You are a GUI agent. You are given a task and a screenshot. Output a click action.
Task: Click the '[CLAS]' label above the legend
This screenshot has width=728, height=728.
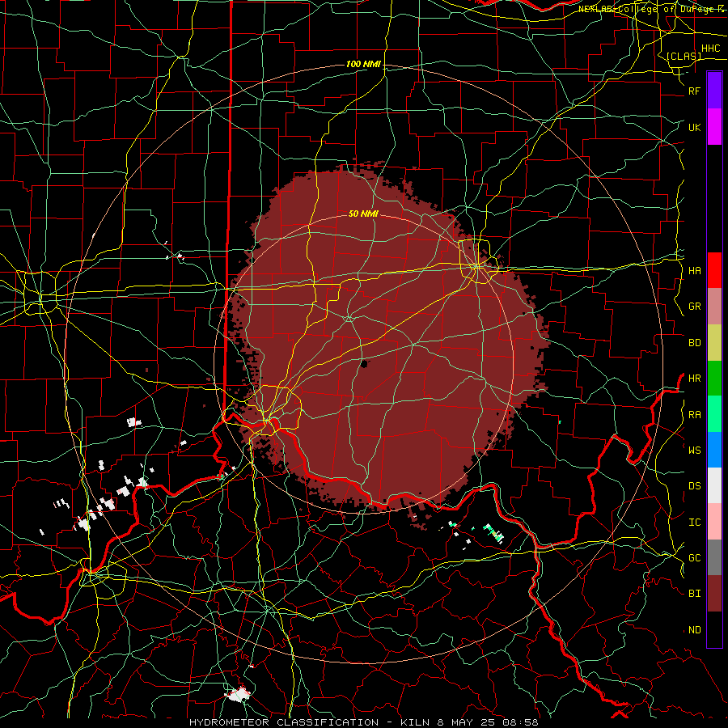coord(684,56)
